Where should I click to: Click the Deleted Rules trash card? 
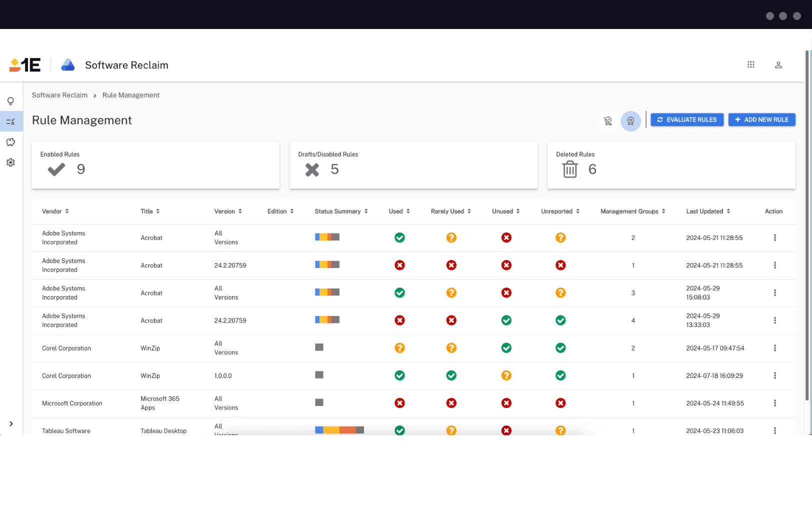point(671,165)
